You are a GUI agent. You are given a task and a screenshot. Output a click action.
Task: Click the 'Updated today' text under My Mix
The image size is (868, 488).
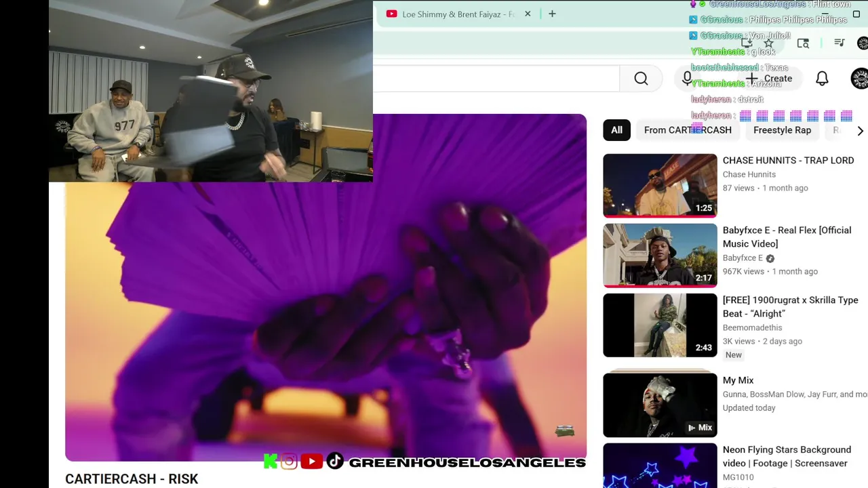click(749, 408)
